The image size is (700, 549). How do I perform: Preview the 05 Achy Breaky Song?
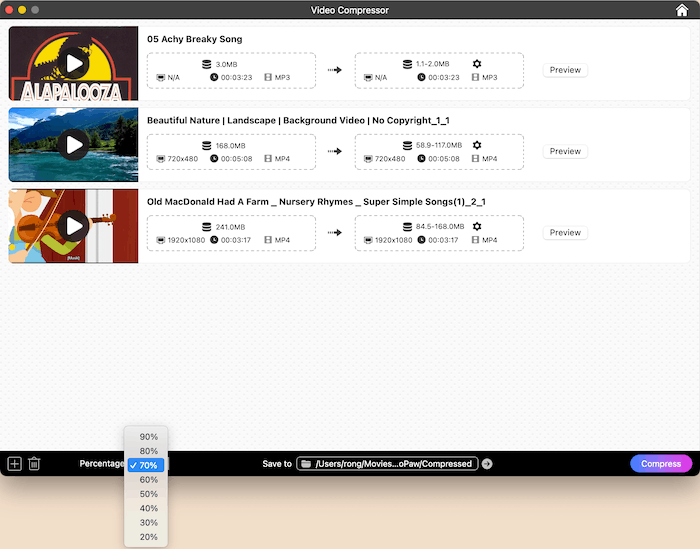click(565, 70)
